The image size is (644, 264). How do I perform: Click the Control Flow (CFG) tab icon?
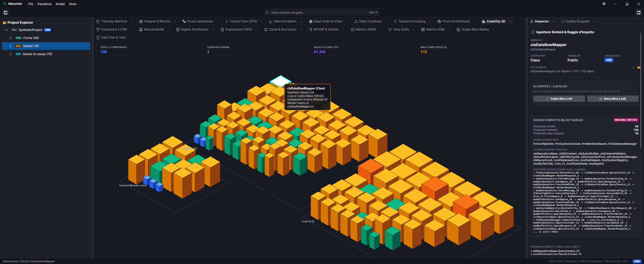(x=226, y=21)
